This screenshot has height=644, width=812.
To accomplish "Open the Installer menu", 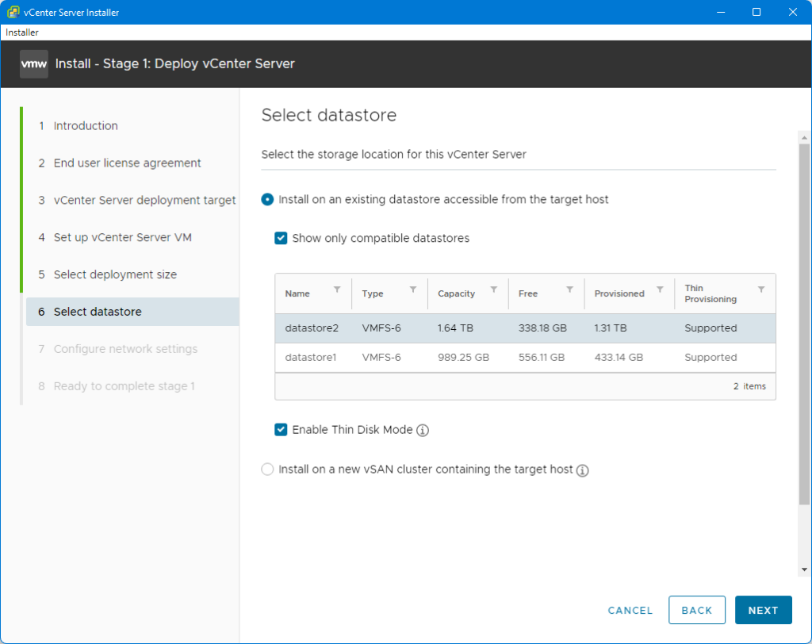I will click(21, 33).
